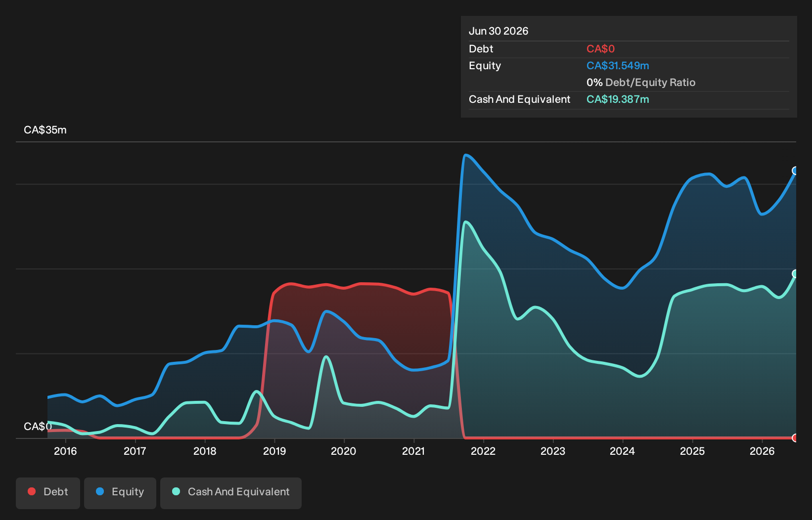Click the 2019 x-axis label
The height and width of the screenshot is (520, 812).
coord(274,451)
